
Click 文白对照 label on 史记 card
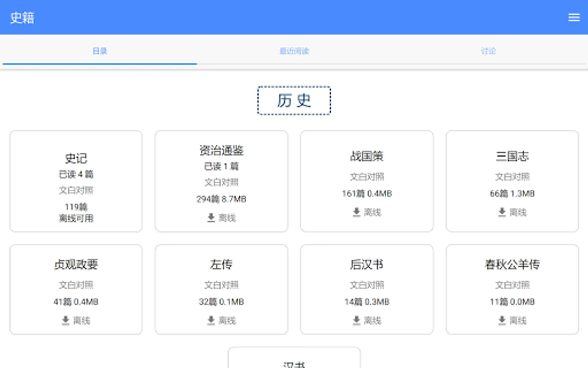[76, 190]
